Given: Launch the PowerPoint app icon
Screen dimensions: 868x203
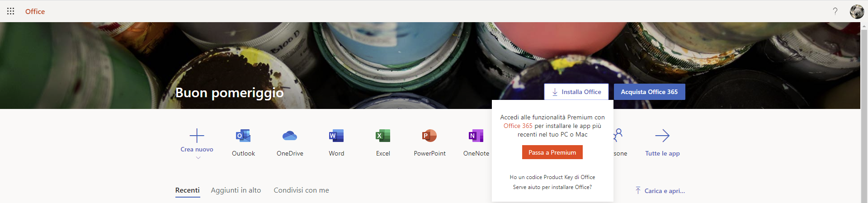Looking at the screenshot, I should (x=429, y=136).
